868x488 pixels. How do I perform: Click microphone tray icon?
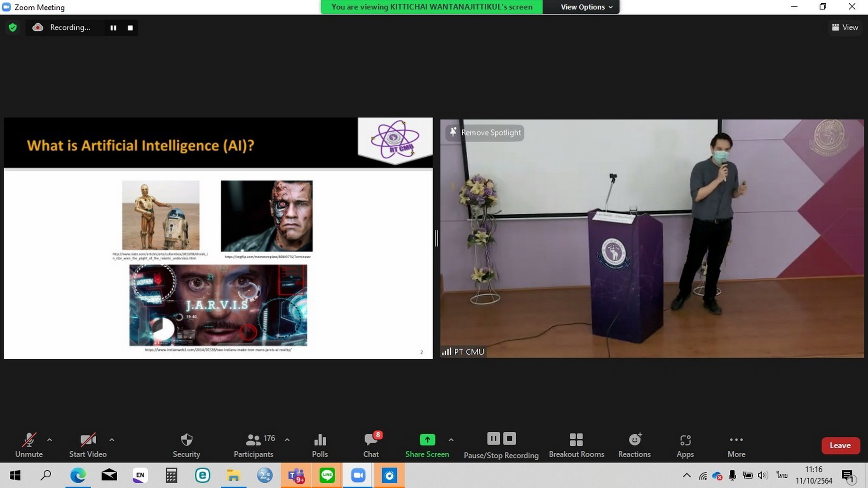point(732,475)
